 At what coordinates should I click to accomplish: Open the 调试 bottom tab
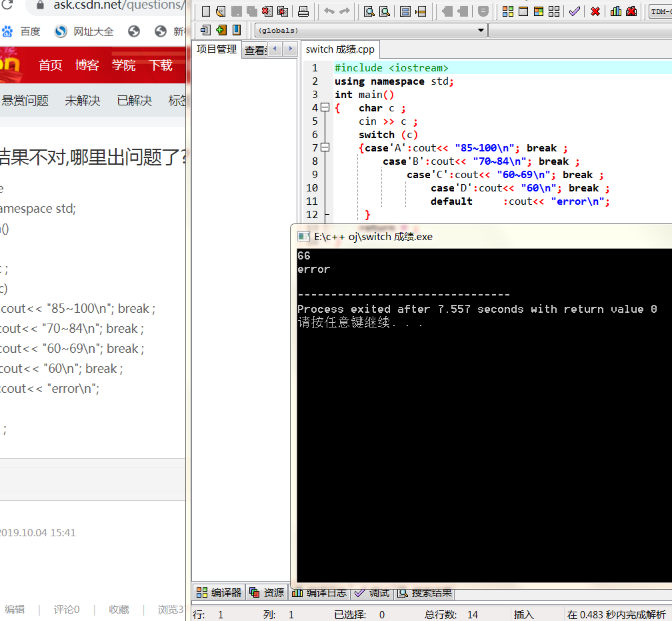372,594
